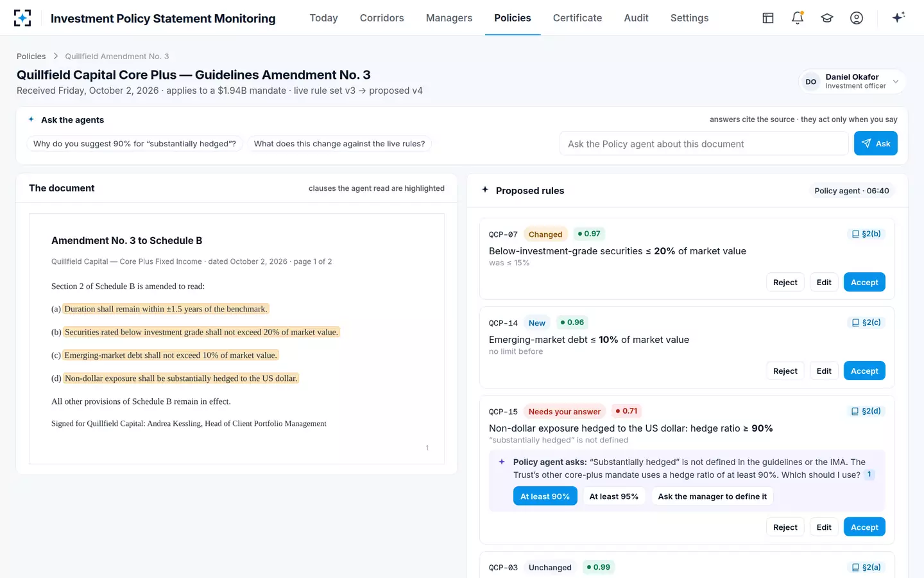Select 'What does this change' suggestion chip

[339, 144]
